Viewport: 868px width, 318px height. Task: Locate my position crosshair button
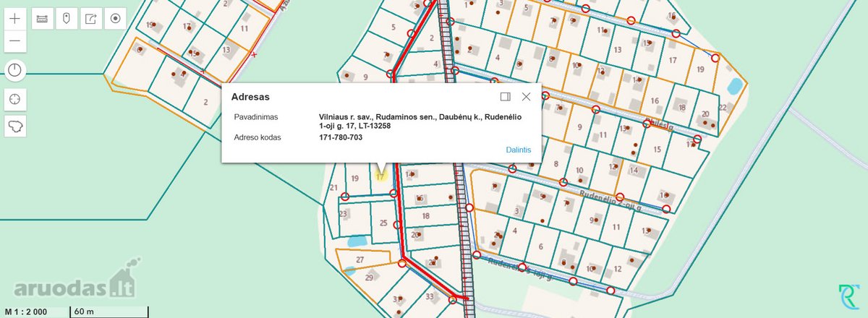point(16,99)
